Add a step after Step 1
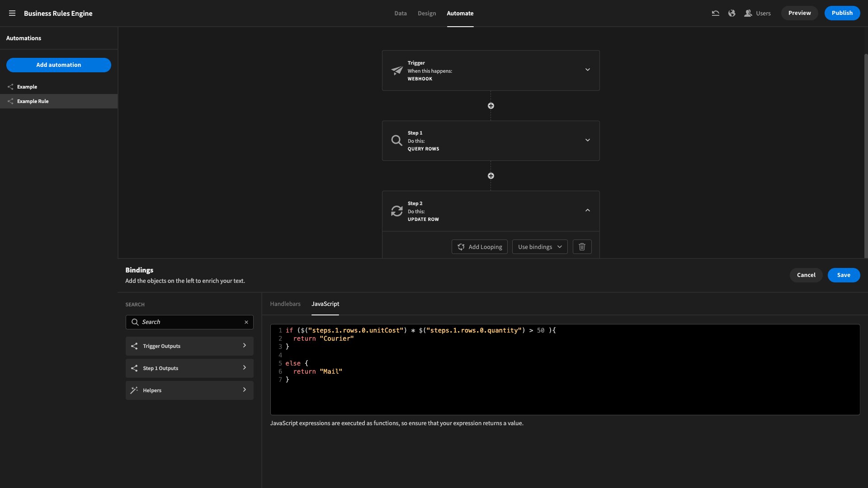The height and width of the screenshot is (488, 868). 491,176
